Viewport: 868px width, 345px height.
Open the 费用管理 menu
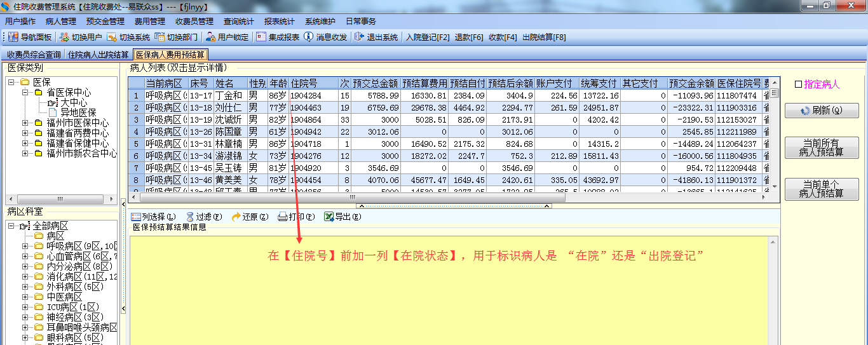150,22
